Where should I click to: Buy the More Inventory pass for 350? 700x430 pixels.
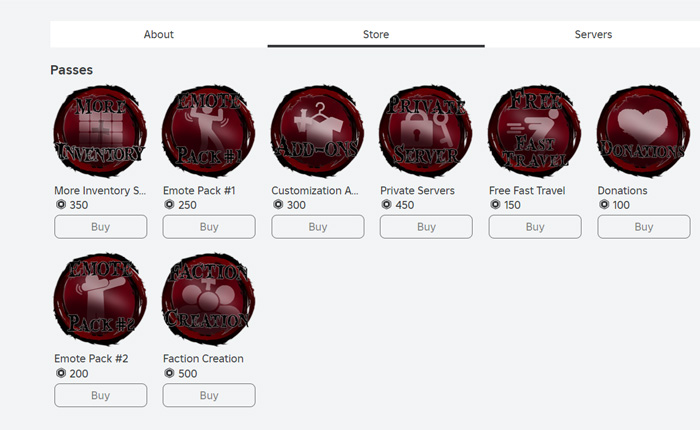[100, 227]
